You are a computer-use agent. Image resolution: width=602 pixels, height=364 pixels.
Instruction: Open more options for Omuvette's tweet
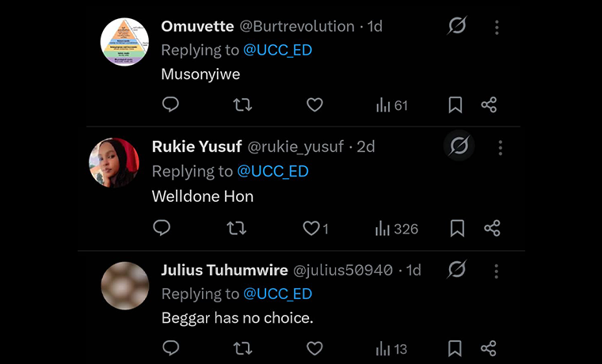(497, 27)
